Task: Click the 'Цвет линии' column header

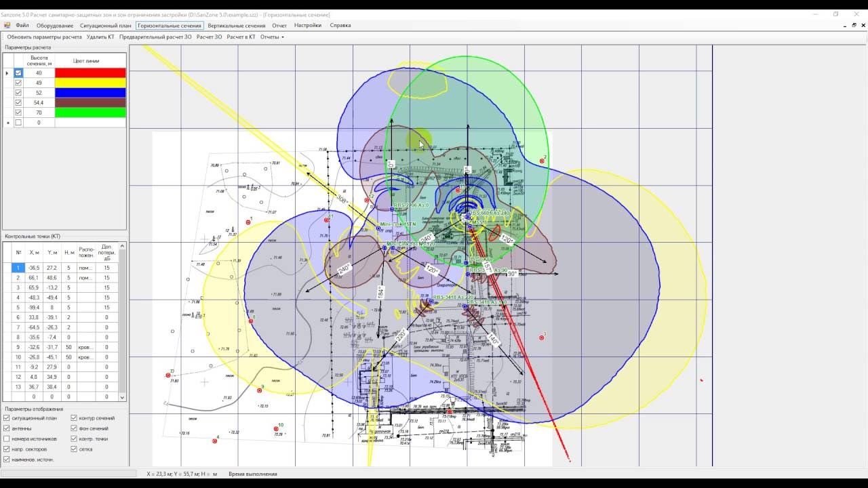Action: click(x=90, y=61)
